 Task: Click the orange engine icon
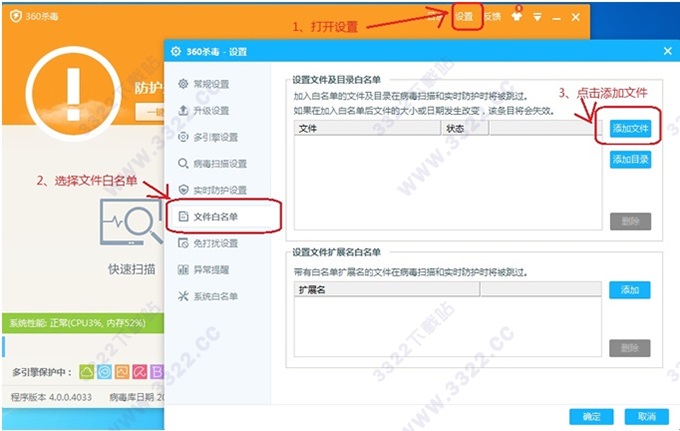pyautogui.click(x=122, y=372)
